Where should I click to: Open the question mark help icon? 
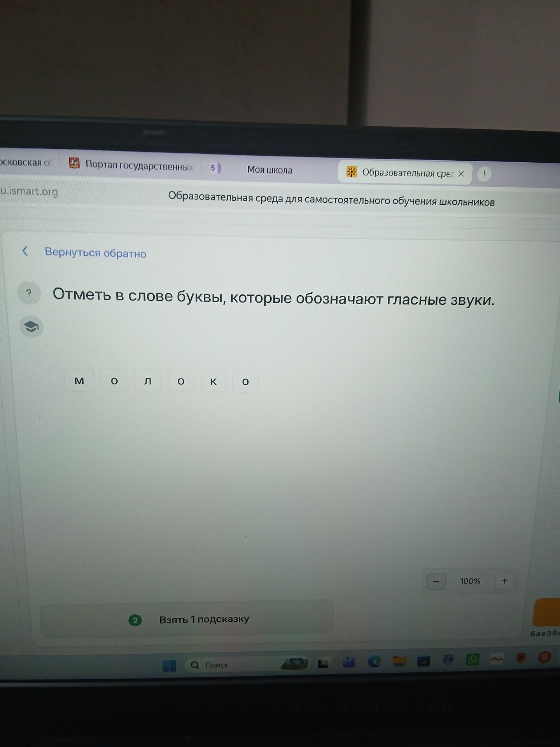(x=29, y=293)
